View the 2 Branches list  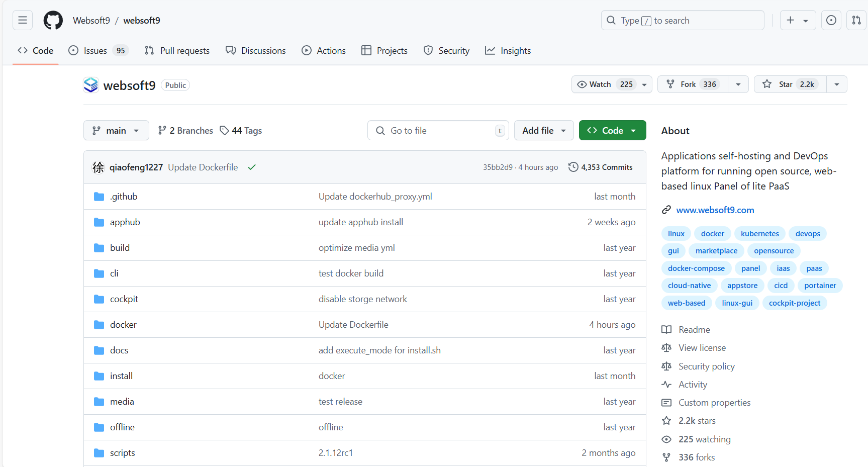185,131
